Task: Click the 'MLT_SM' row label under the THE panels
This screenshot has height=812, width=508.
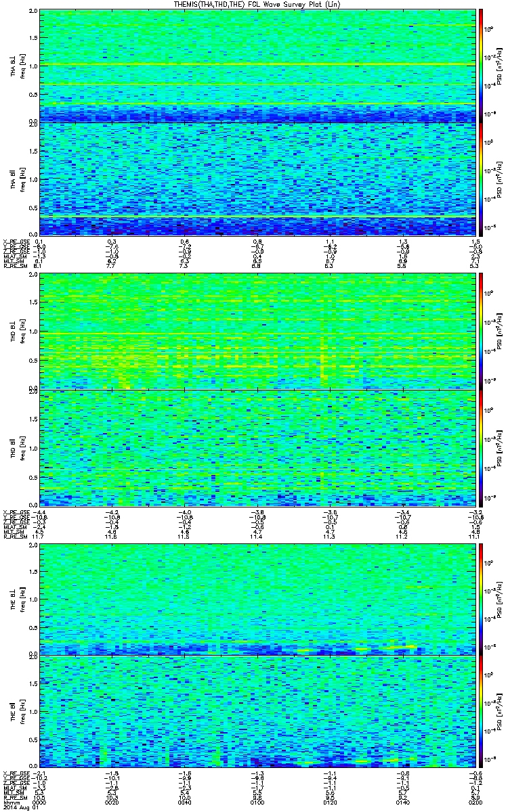Action: tap(14, 792)
